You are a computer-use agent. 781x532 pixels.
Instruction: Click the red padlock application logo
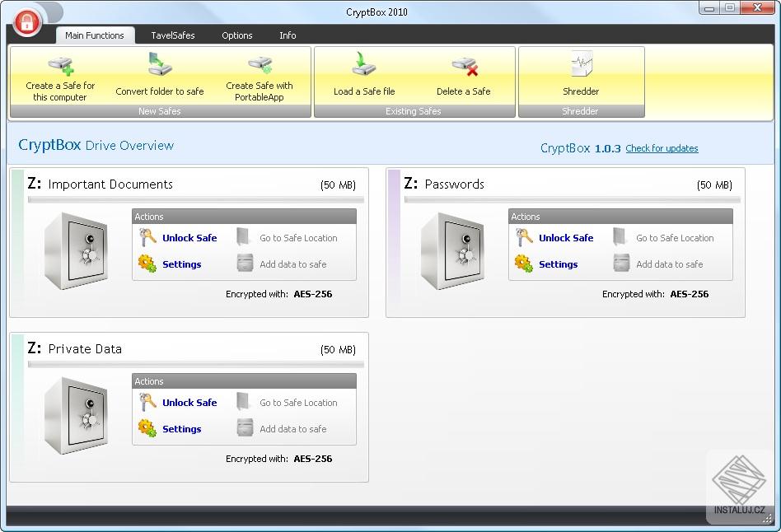point(27,22)
